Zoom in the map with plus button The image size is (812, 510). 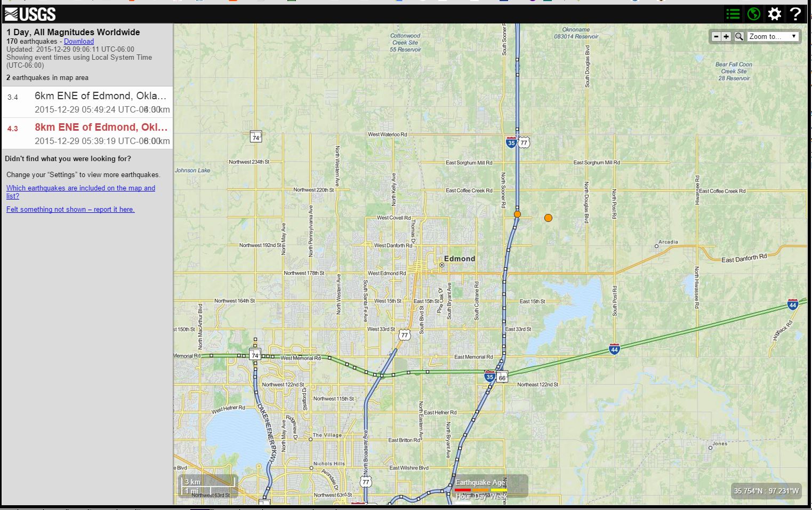click(726, 36)
